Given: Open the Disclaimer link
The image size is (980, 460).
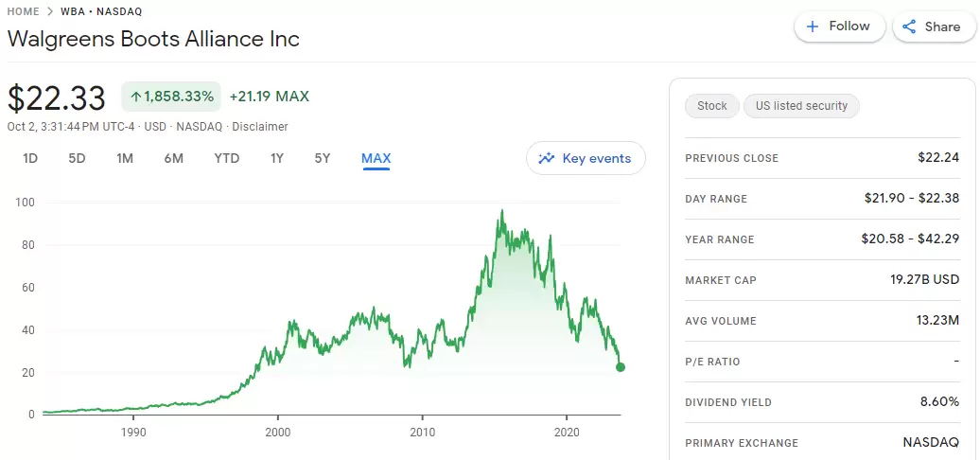Looking at the screenshot, I should tap(260, 126).
